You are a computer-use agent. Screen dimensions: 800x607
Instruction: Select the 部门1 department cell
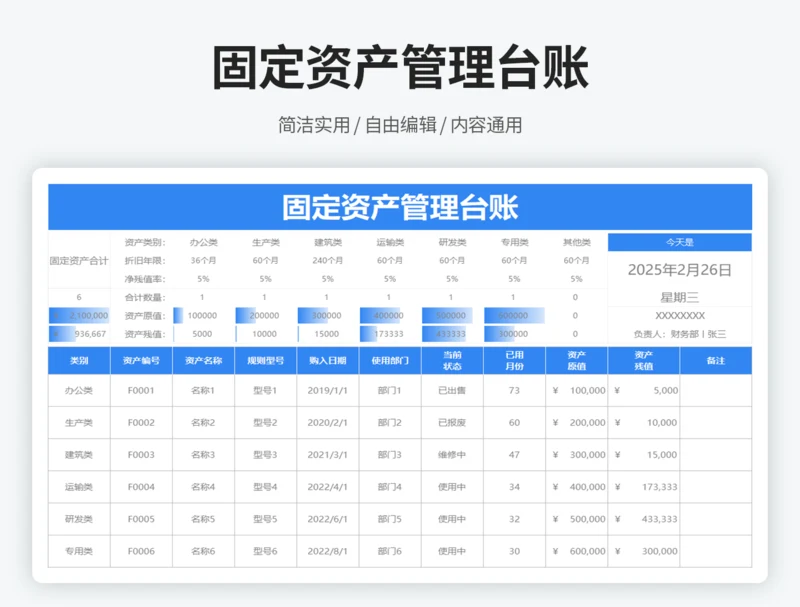(x=390, y=391)
